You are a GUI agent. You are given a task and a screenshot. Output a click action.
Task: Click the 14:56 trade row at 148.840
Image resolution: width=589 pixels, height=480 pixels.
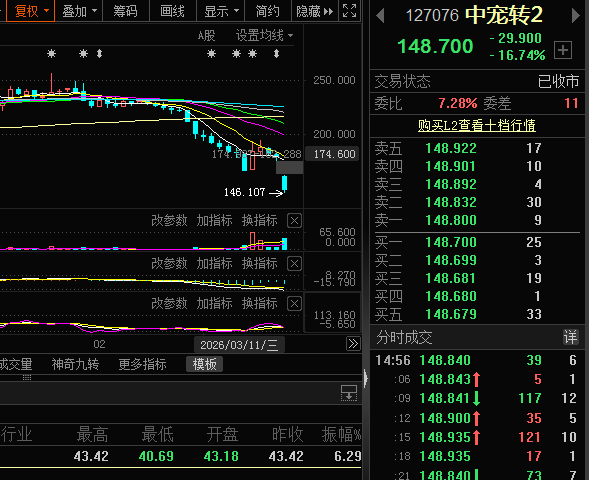[x=476, y=360]
